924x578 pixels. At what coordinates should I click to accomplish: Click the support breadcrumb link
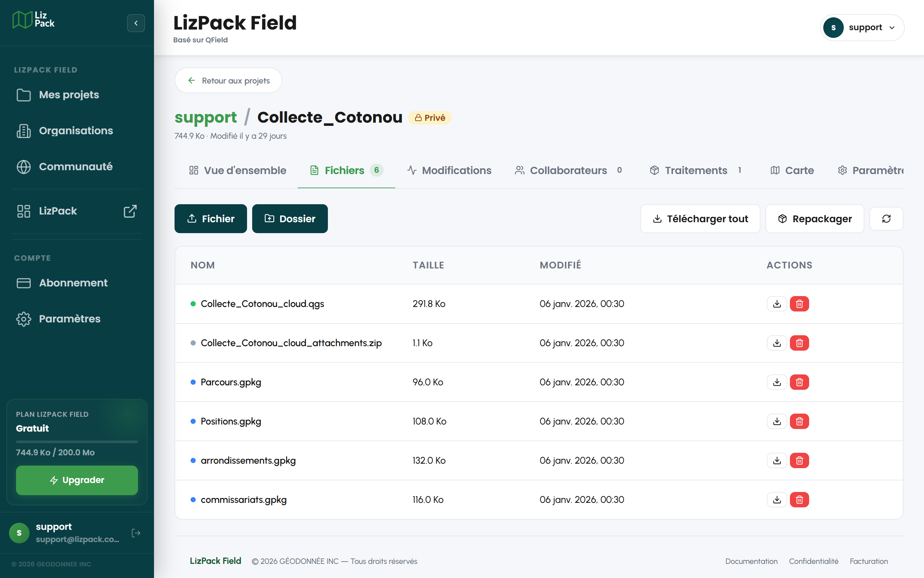click(x=205, y=117)
